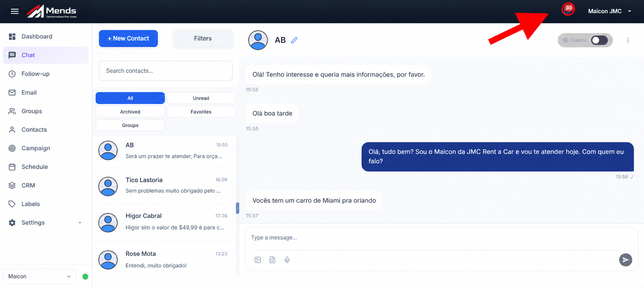
Task: Open the Filters button
Action: pos(203,38)
